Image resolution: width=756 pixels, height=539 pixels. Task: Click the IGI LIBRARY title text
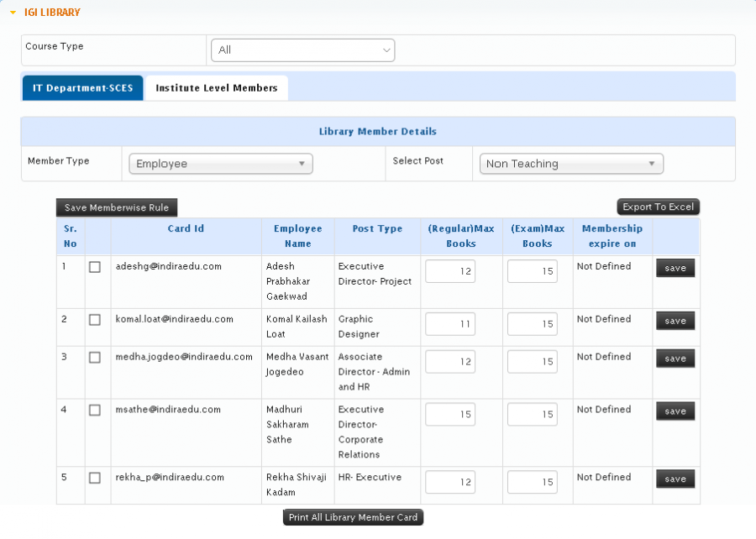click(53, 13)
